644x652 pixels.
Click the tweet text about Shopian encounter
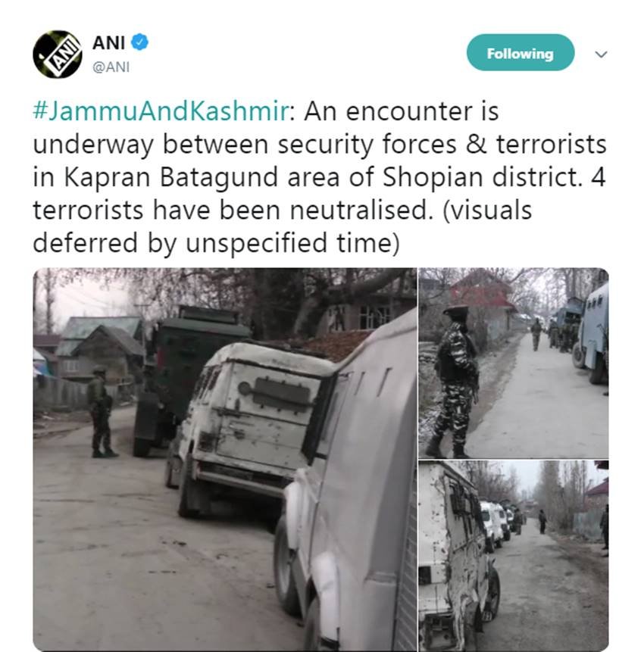pos(320,176)
